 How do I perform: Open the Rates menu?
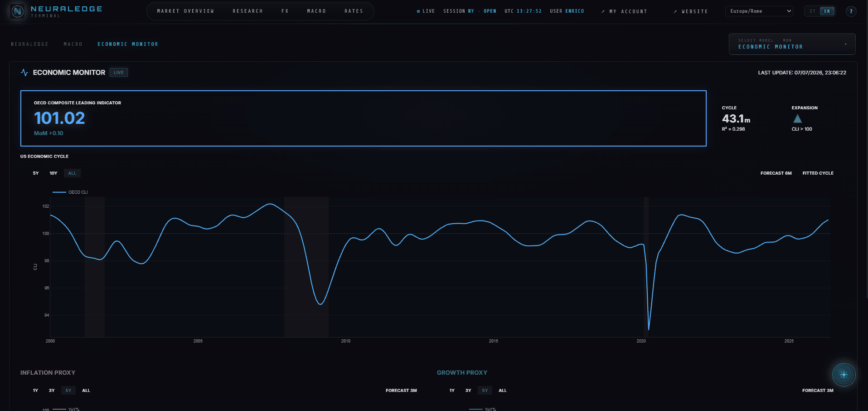point(354,11)
